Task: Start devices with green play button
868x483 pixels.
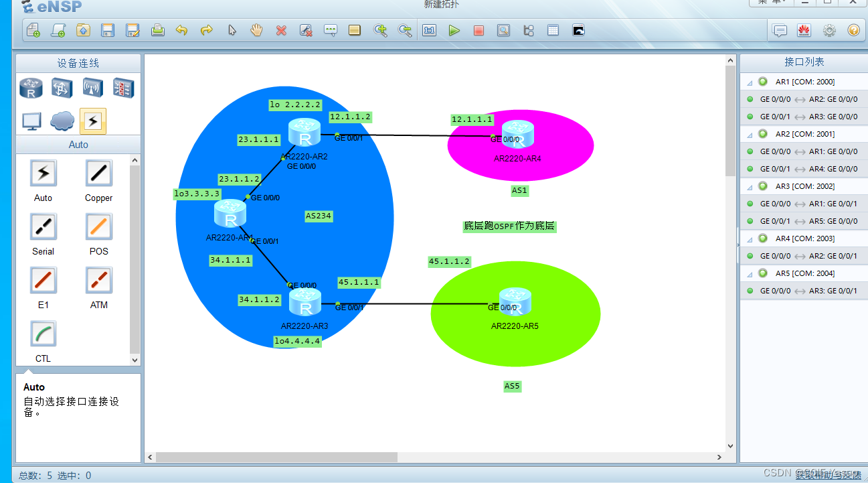Action: (x=454, y=30)
